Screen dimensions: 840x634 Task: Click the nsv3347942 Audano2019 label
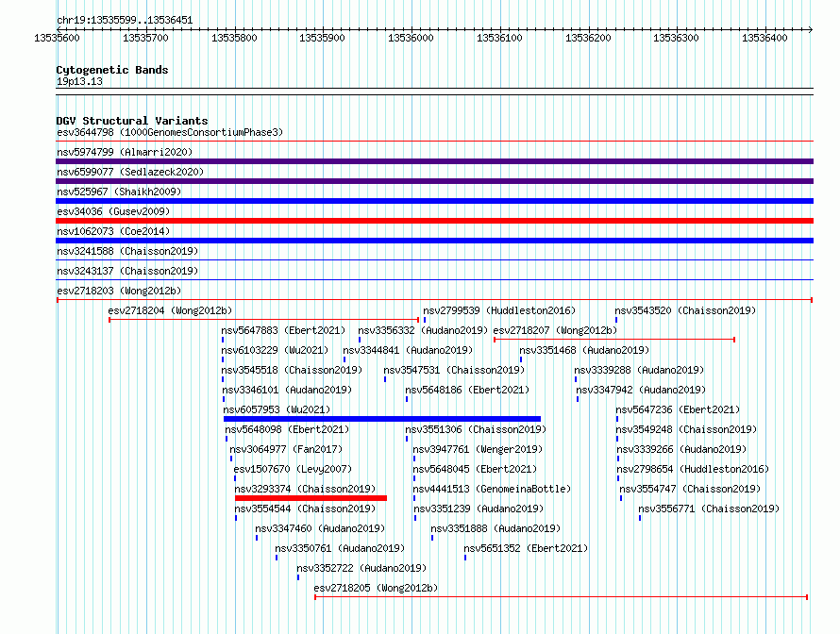[641, 390]
